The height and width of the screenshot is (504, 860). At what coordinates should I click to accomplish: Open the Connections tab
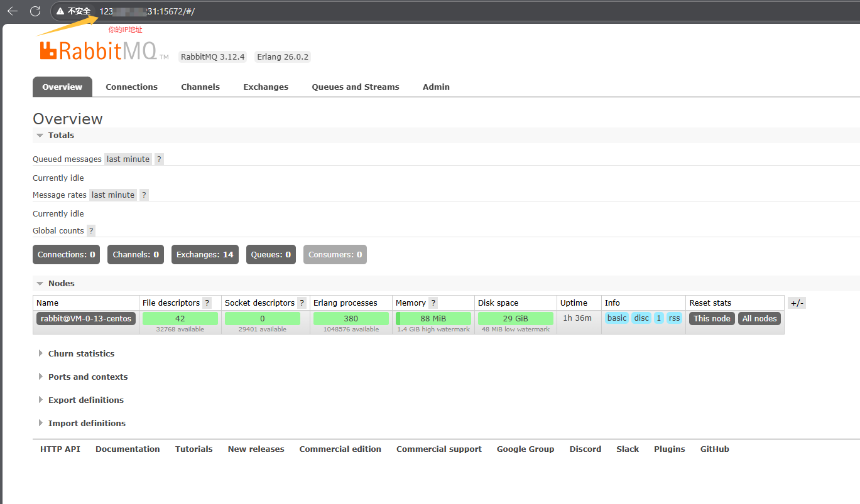tap(132, 87)
